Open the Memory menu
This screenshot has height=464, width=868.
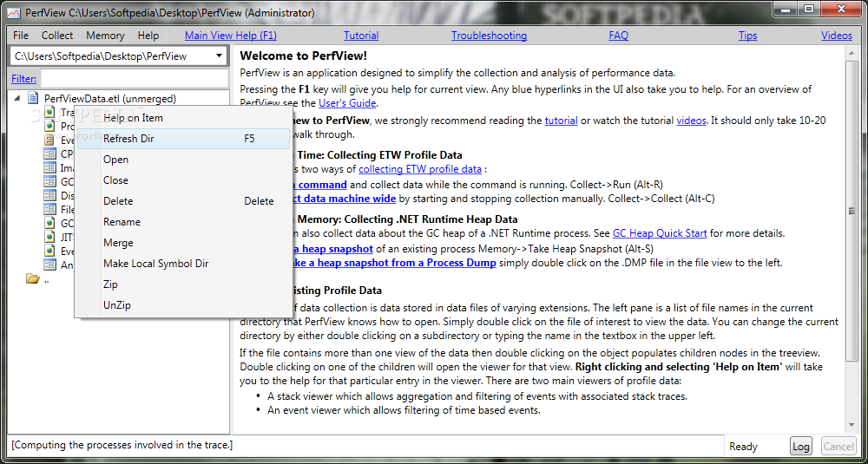coord(105,36)
